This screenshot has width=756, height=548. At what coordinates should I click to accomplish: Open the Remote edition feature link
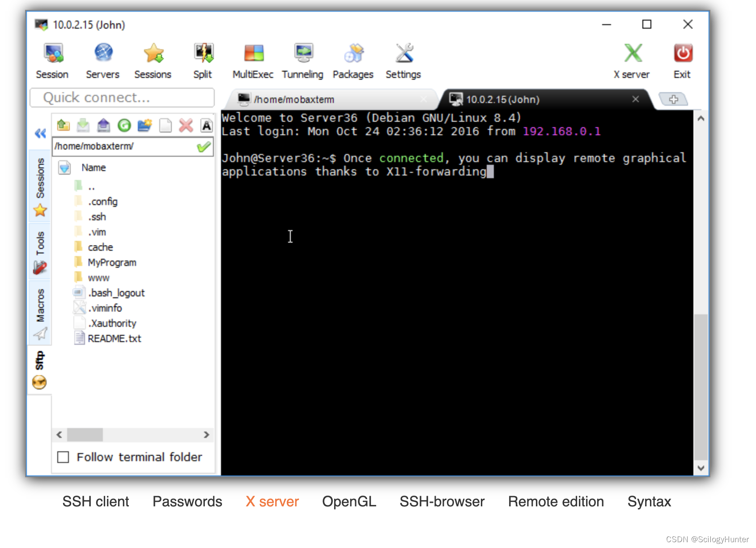click(556, 501)
